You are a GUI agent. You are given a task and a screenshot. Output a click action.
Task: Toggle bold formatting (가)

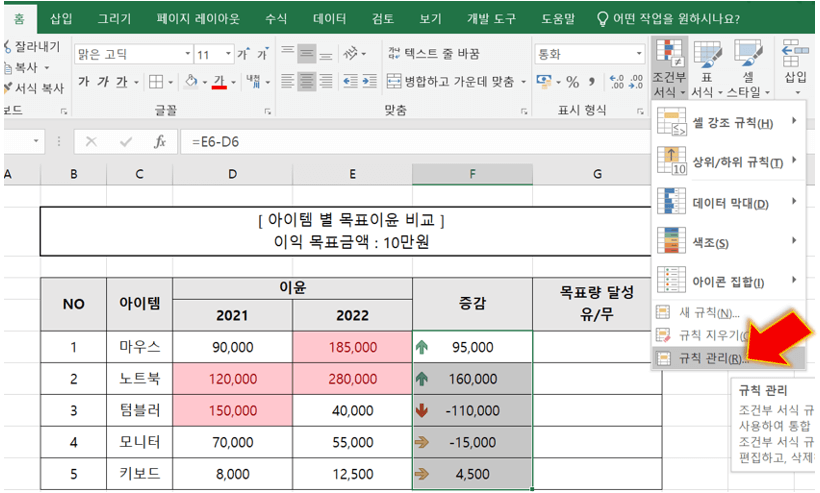[84, 82]
